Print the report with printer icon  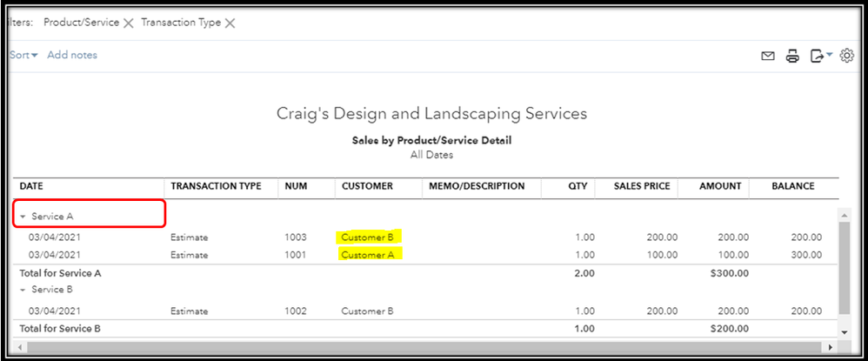pyautogui.click(x=792, y=56)
